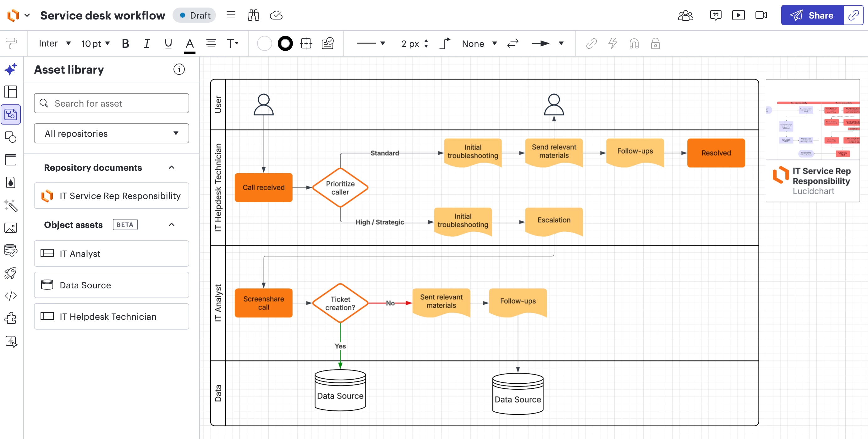Click the binoculars search icon
The image size is (868, 439).
coord(253,15)
